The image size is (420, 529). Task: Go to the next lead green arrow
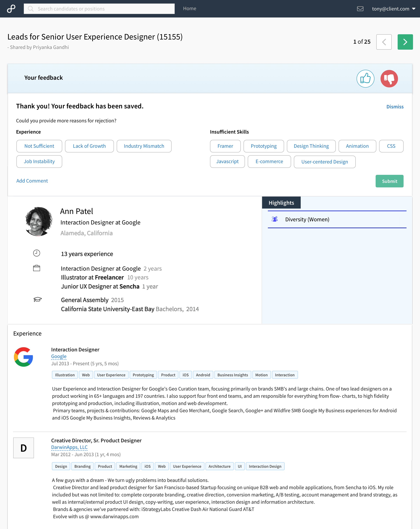pyautogui.click(x=405, y=42)
